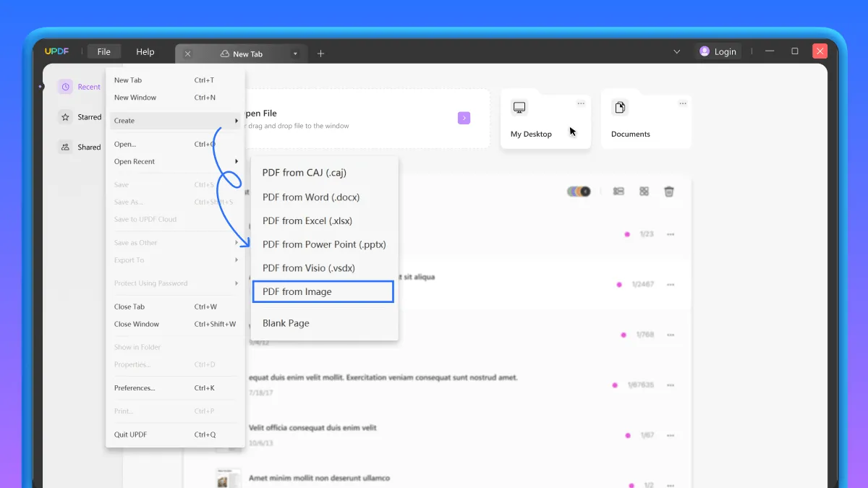Click the purple arrow beside Open File
868x488 pixels.
(x=464, y=117)
